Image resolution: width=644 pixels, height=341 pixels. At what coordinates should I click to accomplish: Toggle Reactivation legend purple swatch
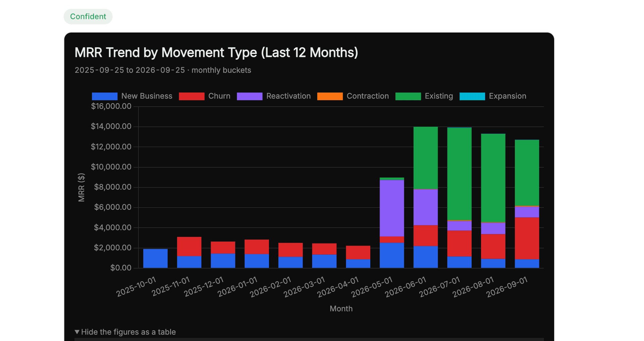(250, 96)
